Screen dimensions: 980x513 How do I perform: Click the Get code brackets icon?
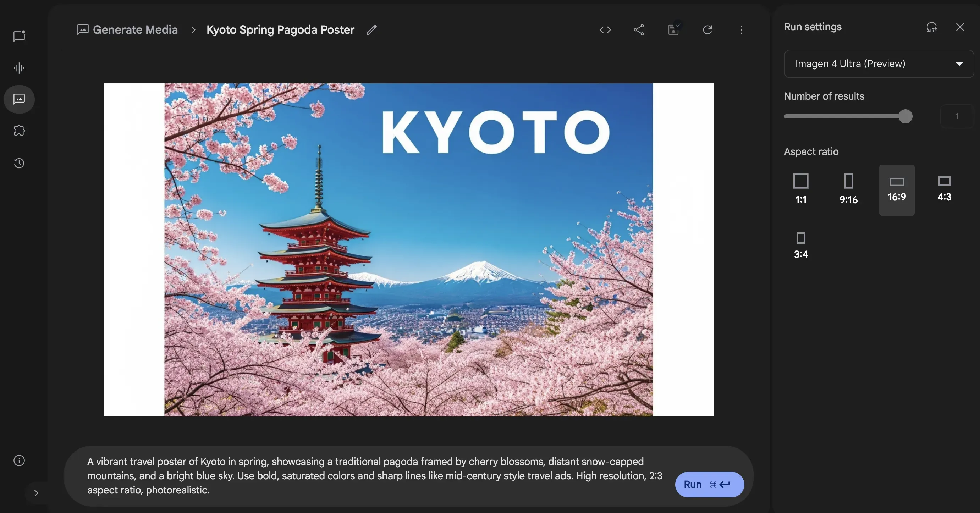[605, 30]
